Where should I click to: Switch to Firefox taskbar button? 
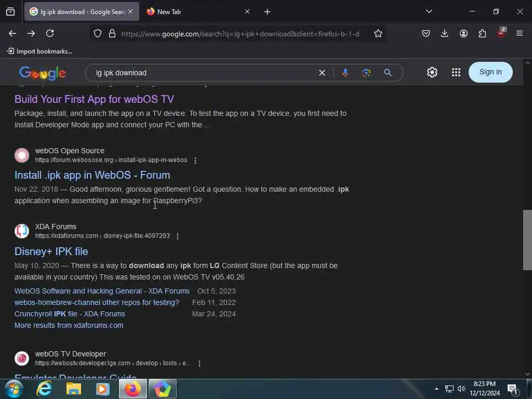[133, 389]
